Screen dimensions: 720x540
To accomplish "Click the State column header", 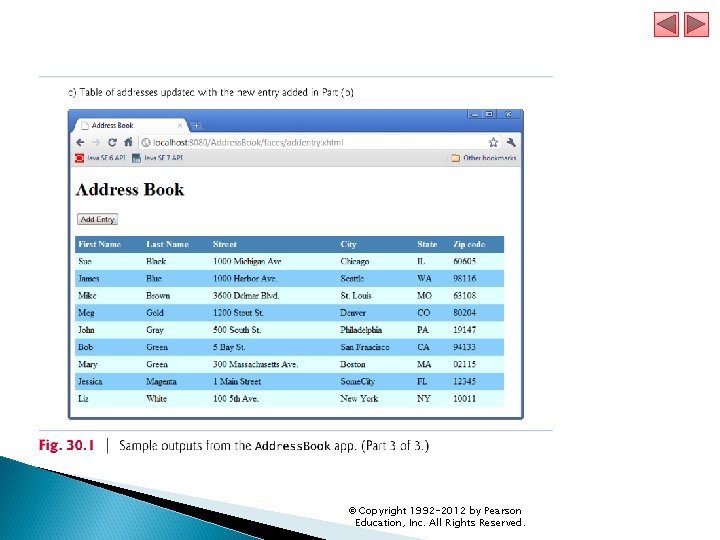I will point(427,244).
